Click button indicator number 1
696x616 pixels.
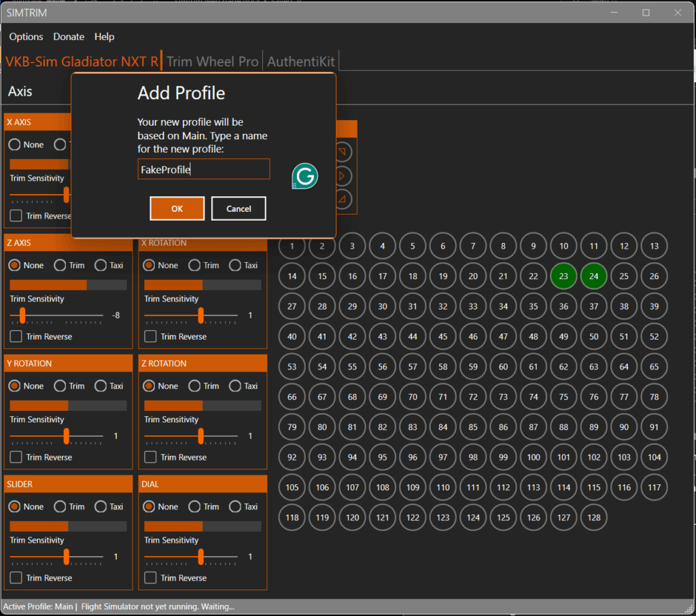pyautogui.click(x=292, y=246)
